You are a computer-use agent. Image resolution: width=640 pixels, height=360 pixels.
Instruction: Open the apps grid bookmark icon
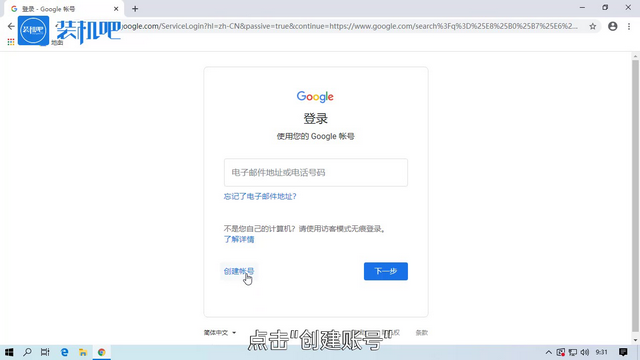[x=11, y=42]
